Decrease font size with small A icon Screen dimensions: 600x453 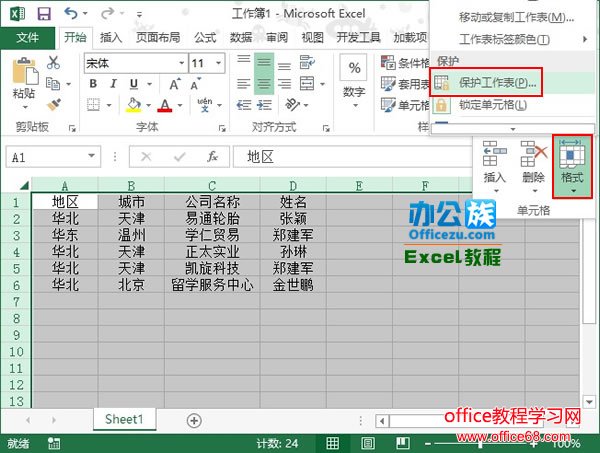[196, 84]
